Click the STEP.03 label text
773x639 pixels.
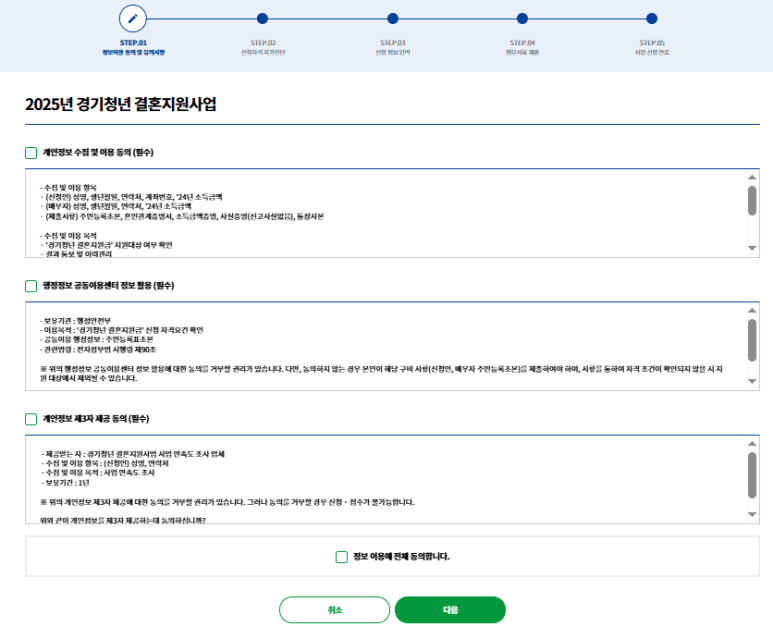click(x=392, y=43)
